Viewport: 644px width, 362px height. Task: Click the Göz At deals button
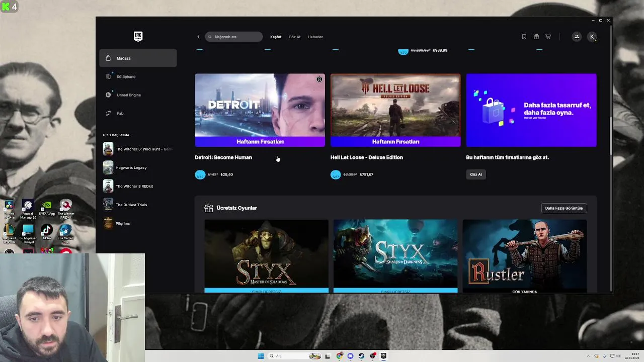476,174
